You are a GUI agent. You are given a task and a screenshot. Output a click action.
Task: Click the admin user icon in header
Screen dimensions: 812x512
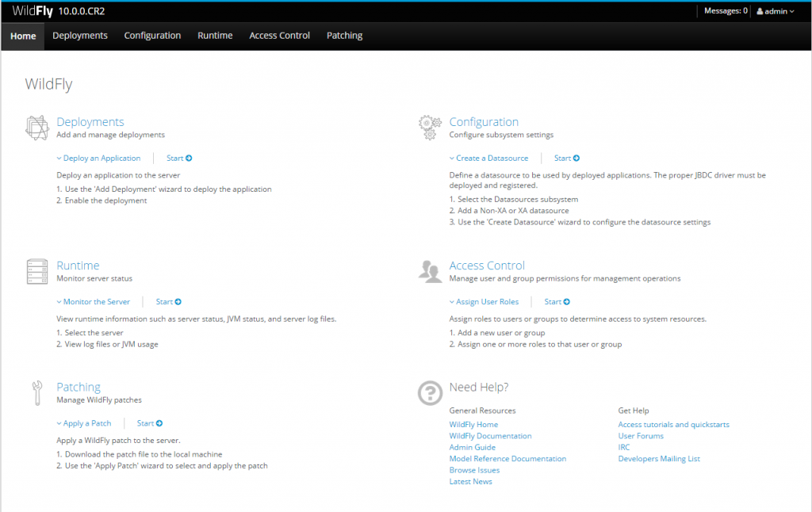tap(760, 11)
